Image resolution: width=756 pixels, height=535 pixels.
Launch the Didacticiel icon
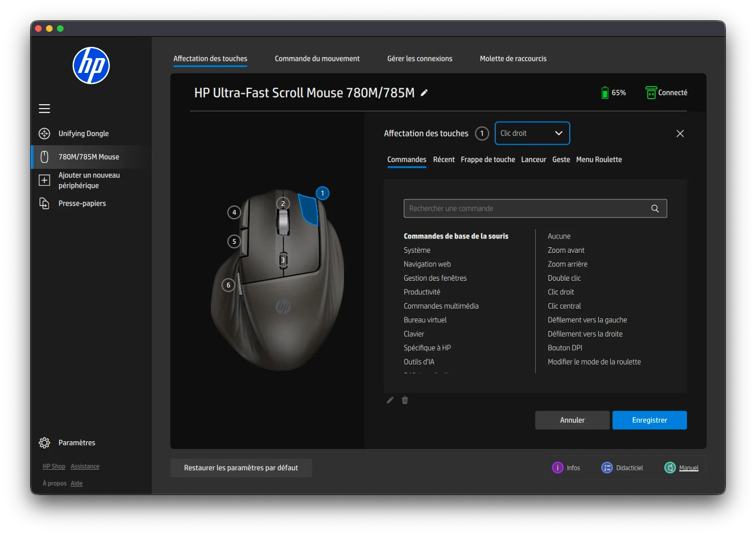(x=607, y=468)
